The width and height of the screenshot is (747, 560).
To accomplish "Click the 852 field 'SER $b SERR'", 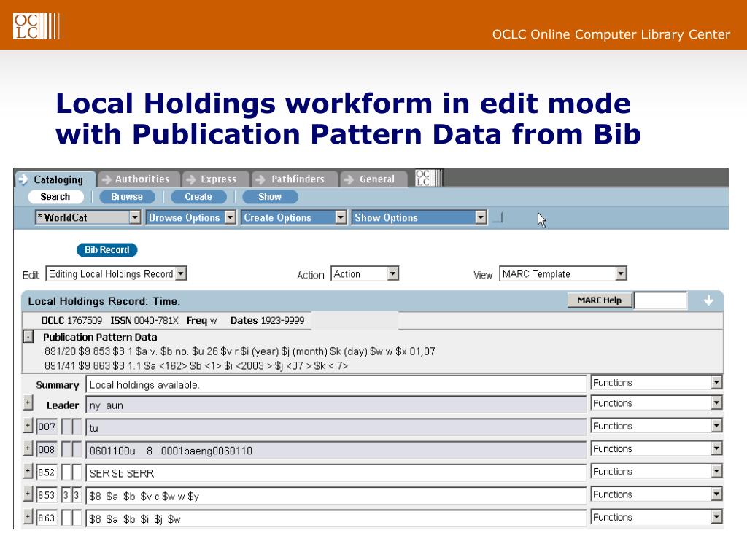I will click(336, 473).
